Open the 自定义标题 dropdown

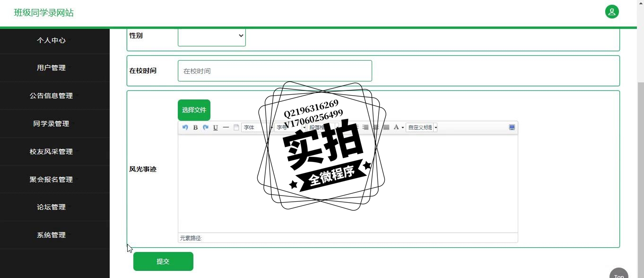pyautogui.click(x=421, y=127)
